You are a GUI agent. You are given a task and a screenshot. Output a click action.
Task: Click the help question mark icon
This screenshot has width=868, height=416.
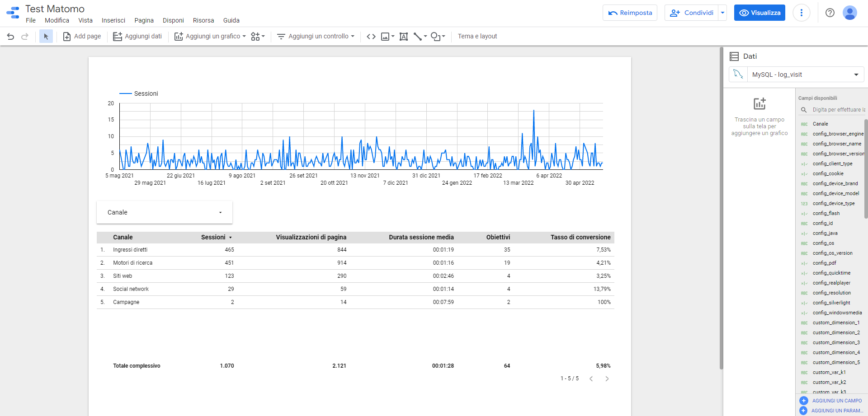[x=830, y=13]
